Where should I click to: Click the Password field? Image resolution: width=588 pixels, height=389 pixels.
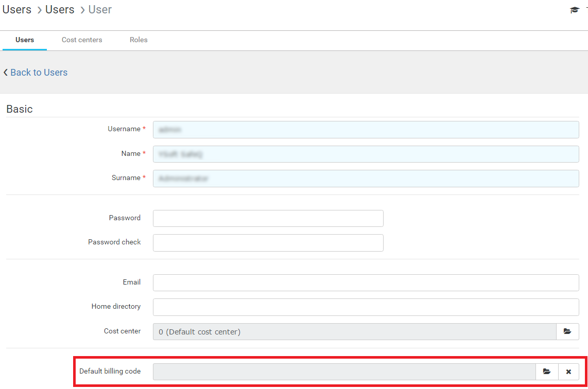tap(268, 218)
